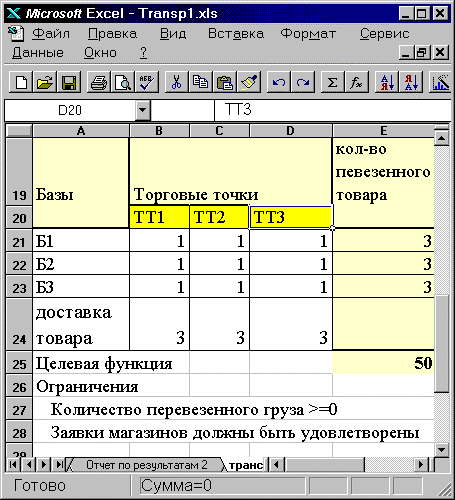
Task: Click the horizontal scrollbar left arrow
Action: [276, 464]
